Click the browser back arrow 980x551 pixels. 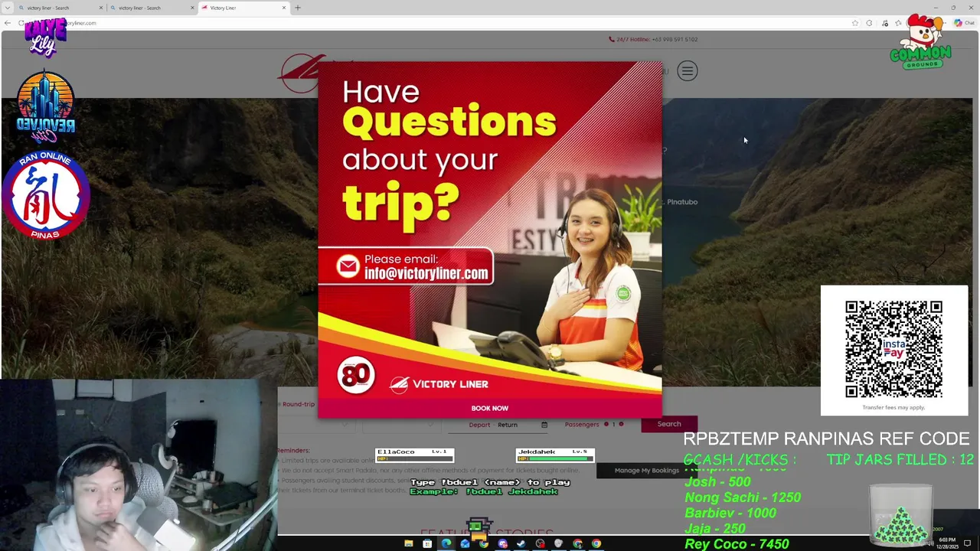pos(8,23)
